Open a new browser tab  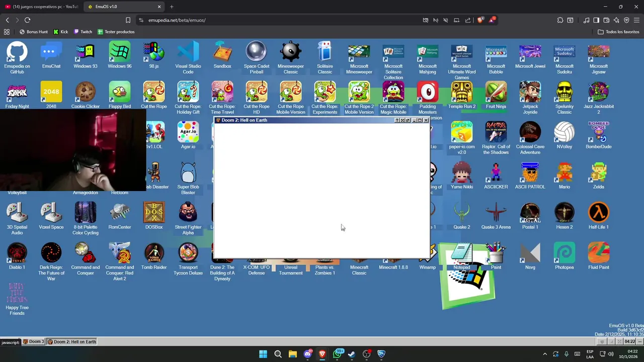pos(172,7)
